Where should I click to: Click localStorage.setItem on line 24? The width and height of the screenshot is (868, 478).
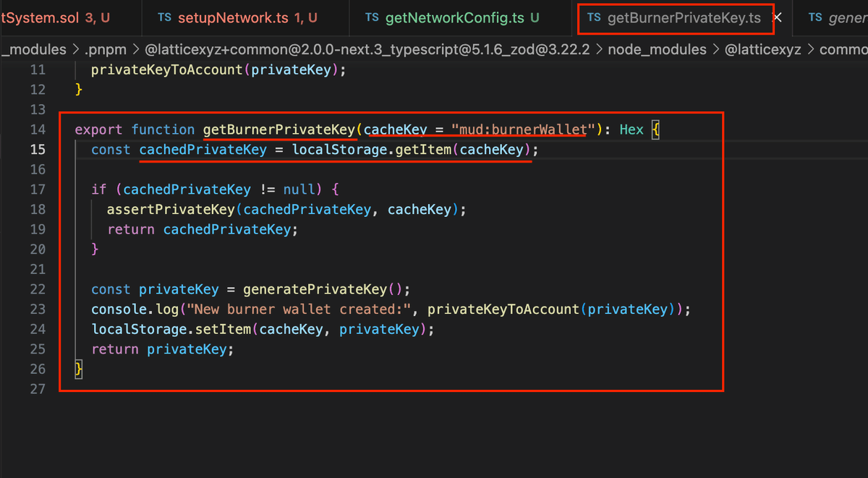click(171, 329)
